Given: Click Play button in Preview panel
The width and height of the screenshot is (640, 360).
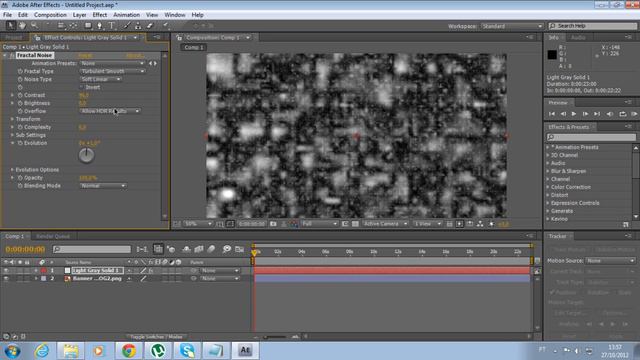Looking at the screenshot, I should [574, 114].
